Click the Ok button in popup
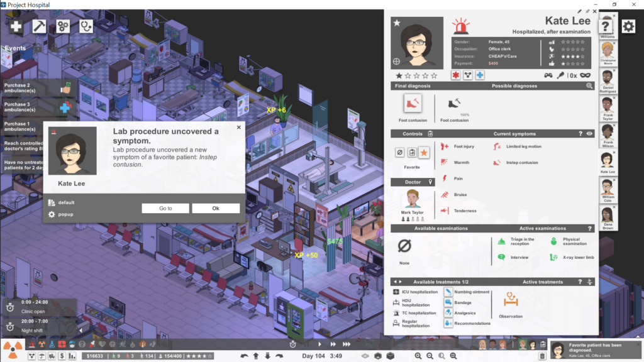Image resolution: width=644 pixels, height=362 pixels. click(x=216, y=208)
